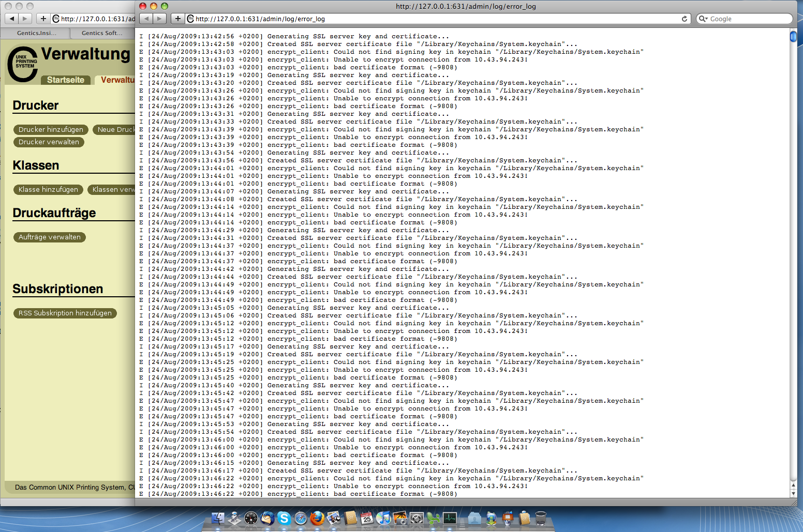This screenshot has width=803, height=532.
Task: Click RSS Subskription hinzufügen button
Action: pos(65,313)
